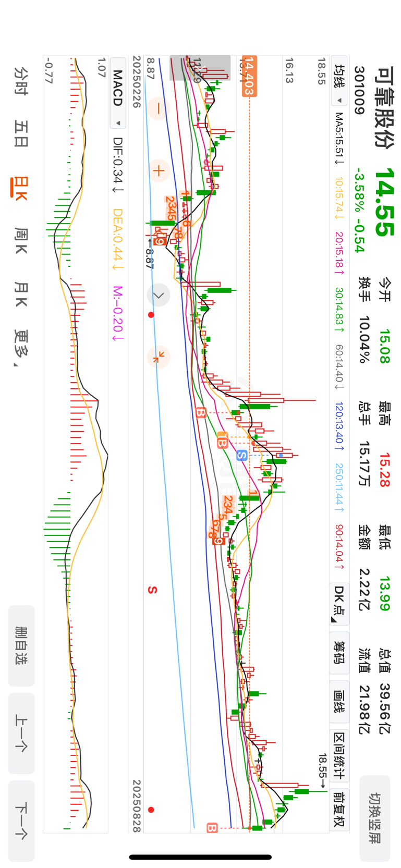Tap the blue 120:13.40 average label
The width and height of the screenshot is (401, 868).
(x=339, y=426)
